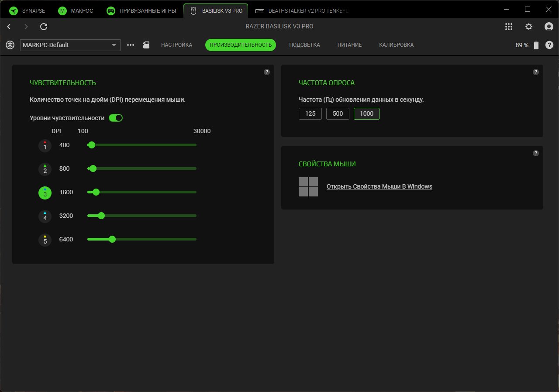Open profile options three-dot menu
Image resolution: width=559 pixels, height=392 pixels.
click(x=131, y=45)
